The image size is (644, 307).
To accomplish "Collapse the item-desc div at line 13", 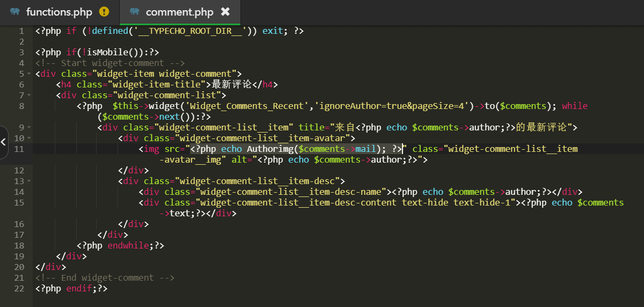I will (28, 181).
